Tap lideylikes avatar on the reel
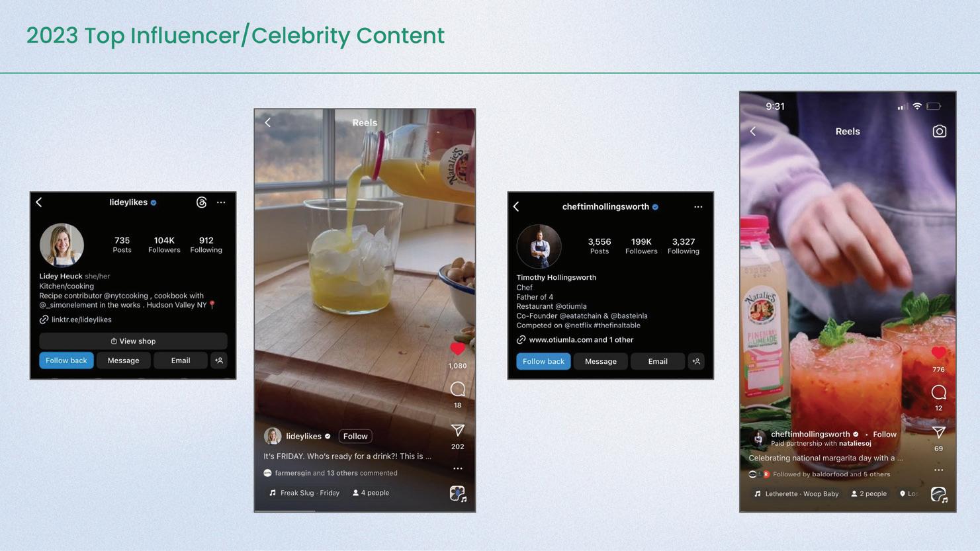Screen dimensions: 980x551 coord(273,436)
